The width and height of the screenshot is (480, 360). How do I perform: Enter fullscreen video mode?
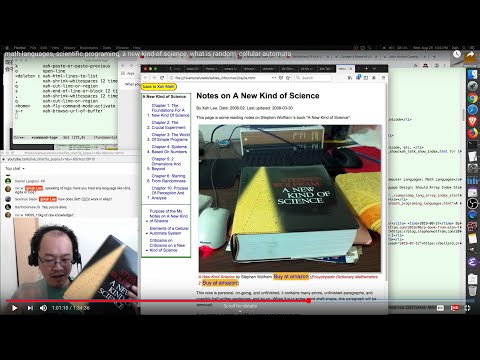467,308
